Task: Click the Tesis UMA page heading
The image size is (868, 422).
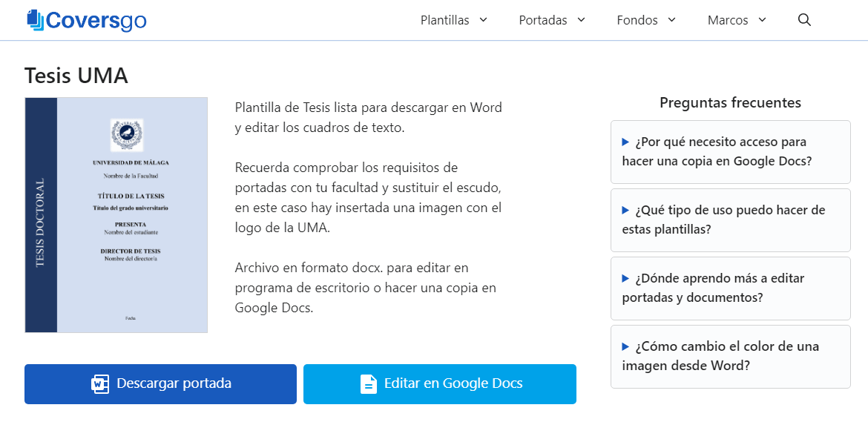Action: tap(76, 76)
